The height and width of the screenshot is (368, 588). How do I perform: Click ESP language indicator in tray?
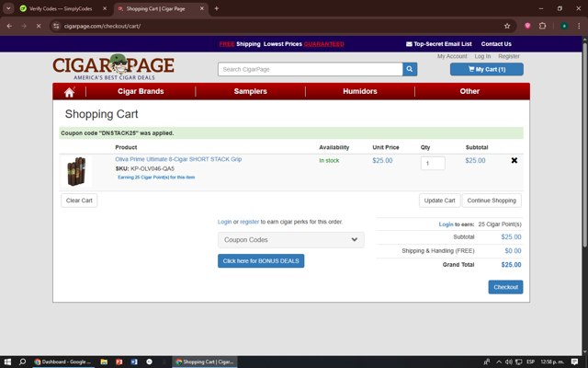point(530,362)
